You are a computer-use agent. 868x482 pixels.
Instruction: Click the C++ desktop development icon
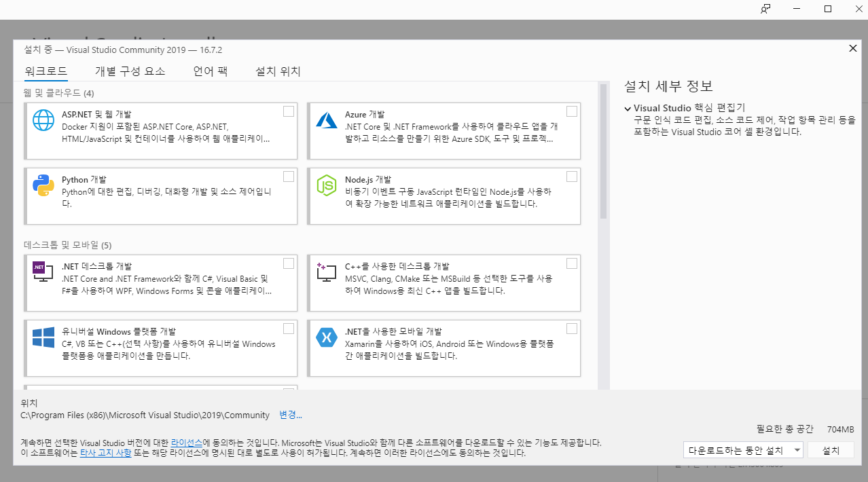tap(327, 272)
